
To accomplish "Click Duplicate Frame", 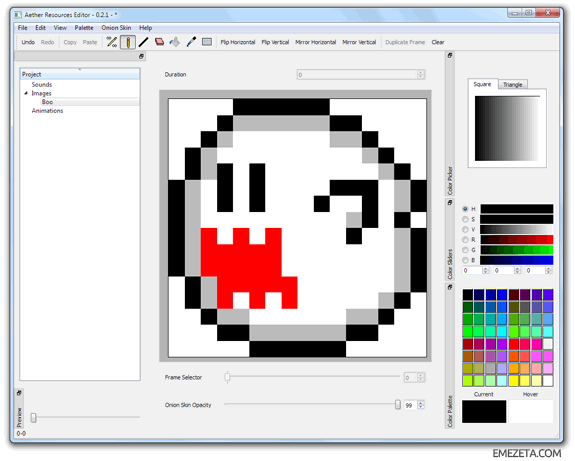I will click(405, 42).
